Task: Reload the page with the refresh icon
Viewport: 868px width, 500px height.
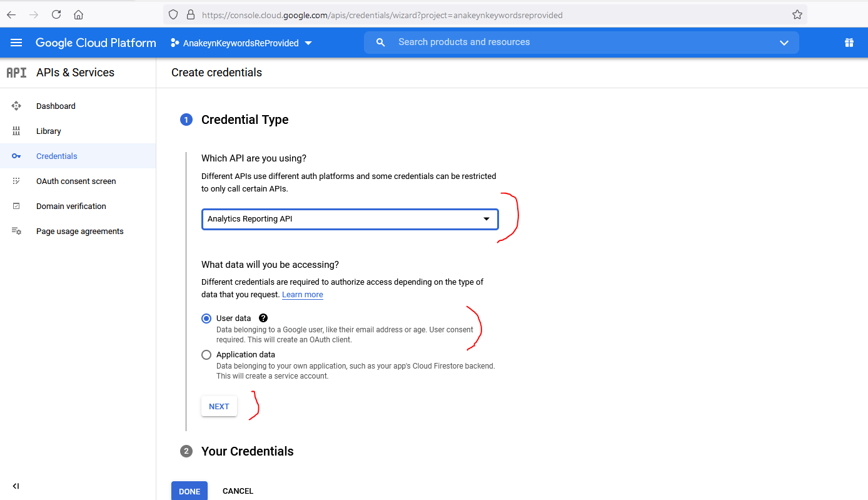Action: pyautogui.click(x=56, y=14)
